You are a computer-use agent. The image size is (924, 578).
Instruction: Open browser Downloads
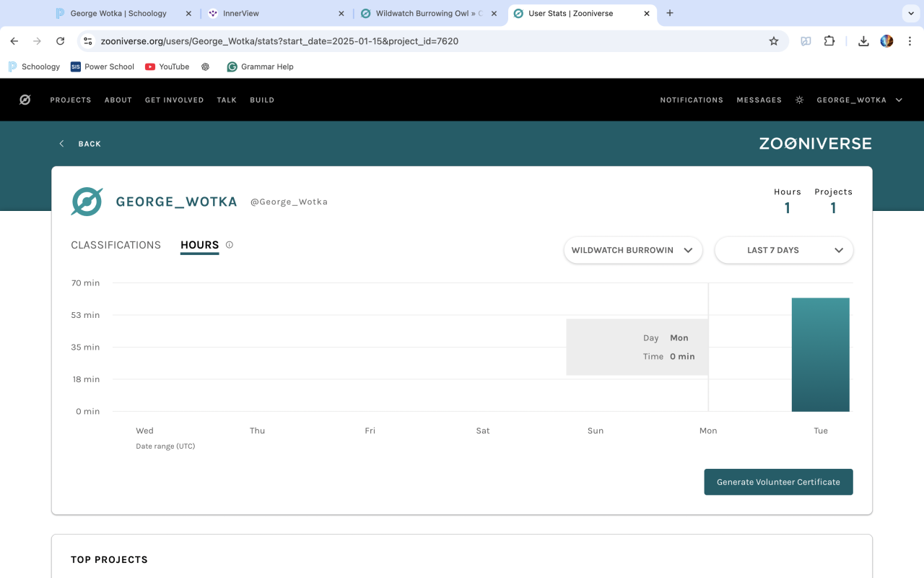click(863, 41)
